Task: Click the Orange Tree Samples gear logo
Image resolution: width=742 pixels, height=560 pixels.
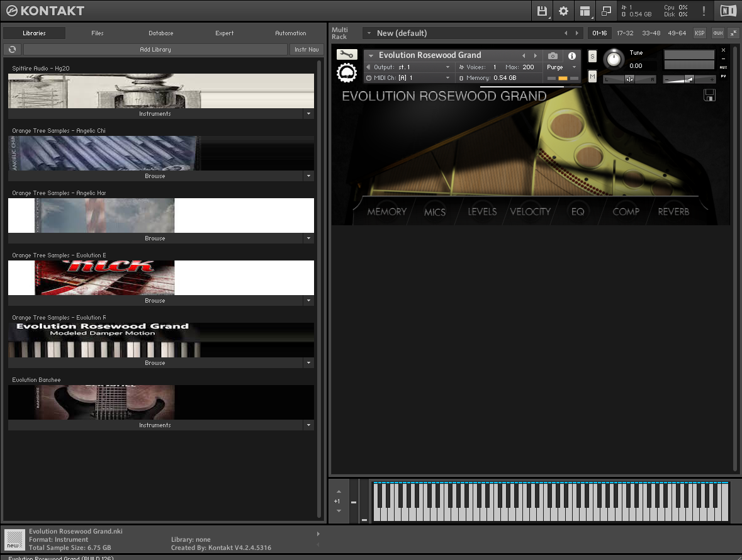Action: 347,74
